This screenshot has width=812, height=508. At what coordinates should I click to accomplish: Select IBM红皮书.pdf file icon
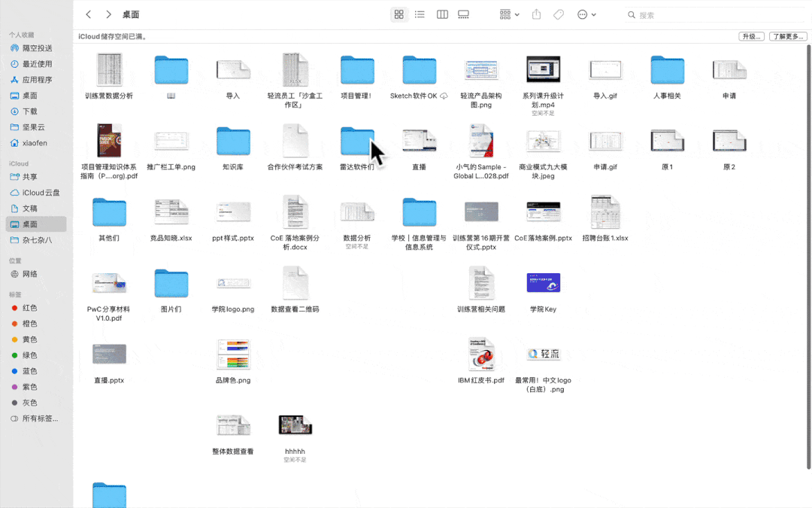(481, 354)
